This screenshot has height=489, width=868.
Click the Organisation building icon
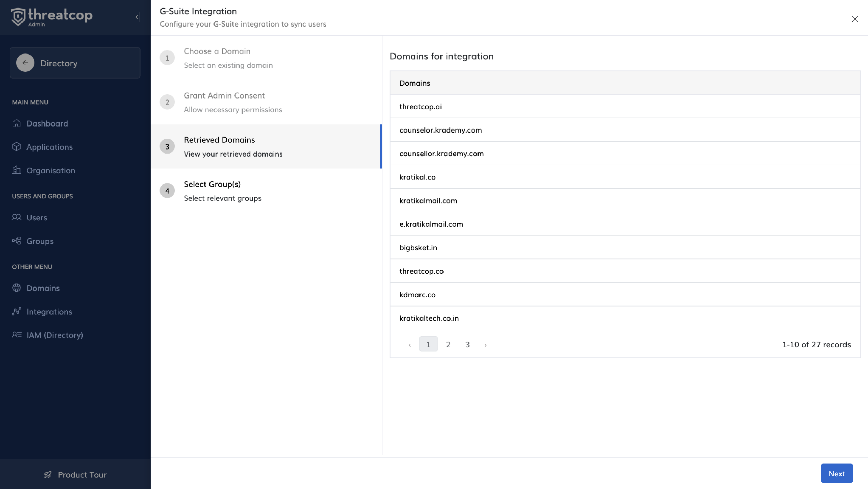pos(17,170)
